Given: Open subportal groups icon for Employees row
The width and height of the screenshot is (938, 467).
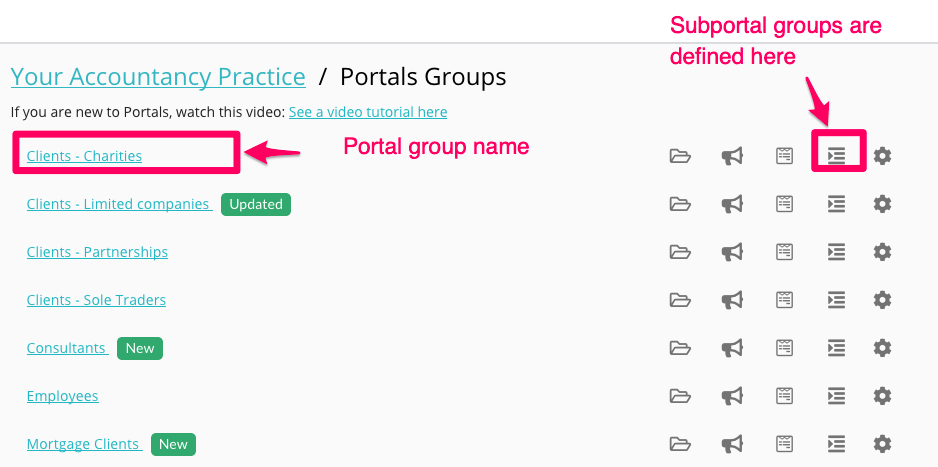Looking at the screenshot, I should 836,396.
